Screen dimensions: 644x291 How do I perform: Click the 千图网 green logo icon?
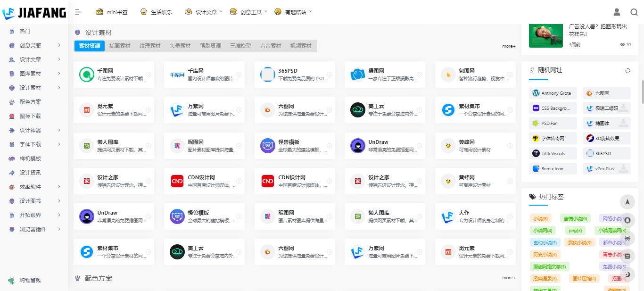pyautogui.click(x=87, y=75)
